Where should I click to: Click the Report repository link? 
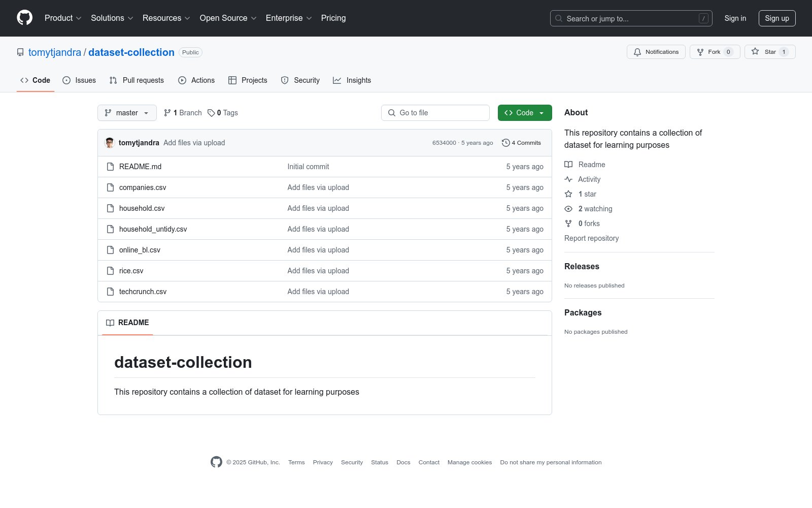[592, 238]
